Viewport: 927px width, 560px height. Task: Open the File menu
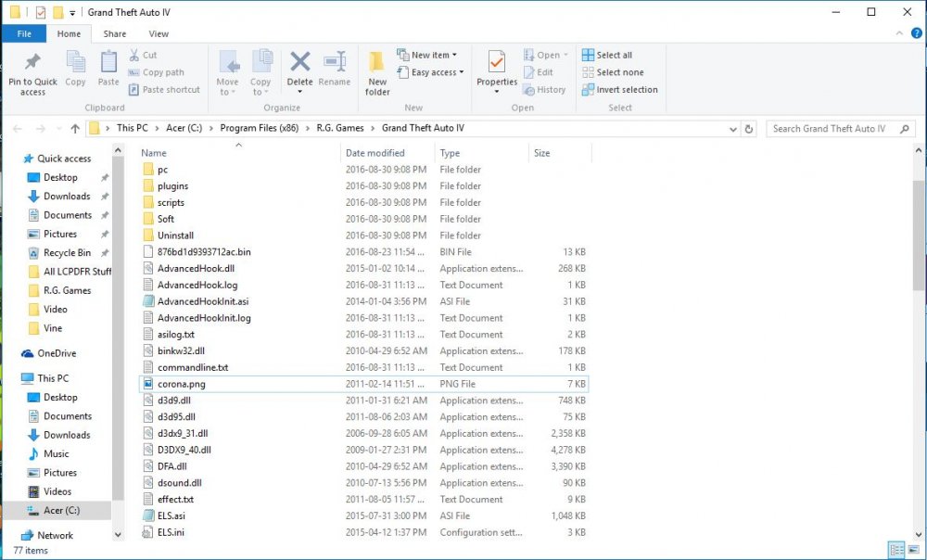[25, 33]
